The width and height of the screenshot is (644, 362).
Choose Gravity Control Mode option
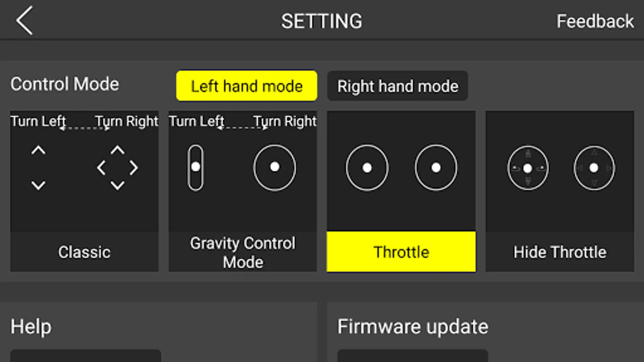tap(243, 252)
